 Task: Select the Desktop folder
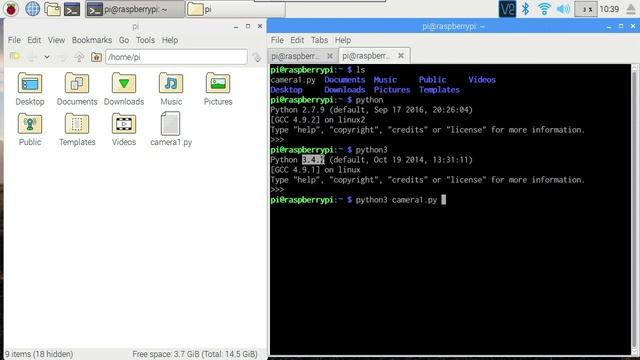point(30,89)
